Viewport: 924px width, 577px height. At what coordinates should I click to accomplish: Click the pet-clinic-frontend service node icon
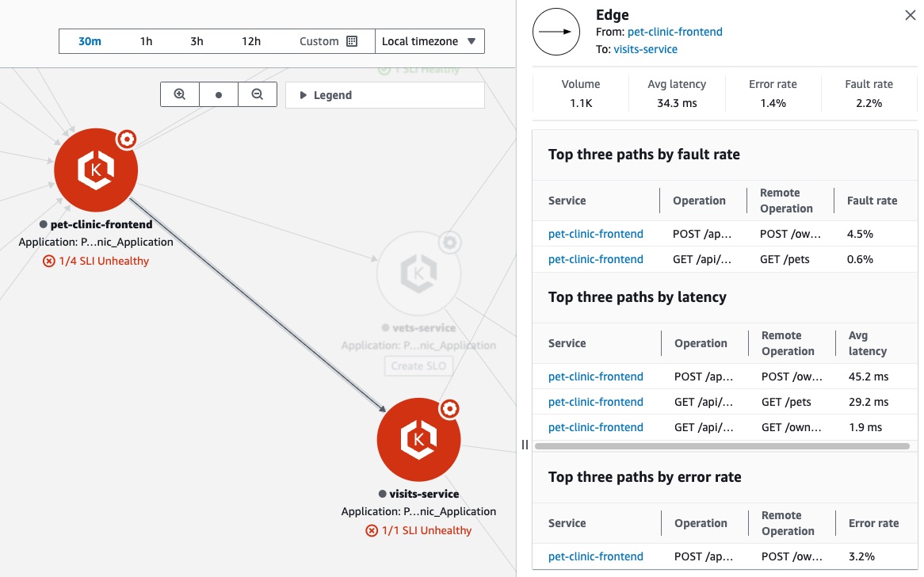95,170
